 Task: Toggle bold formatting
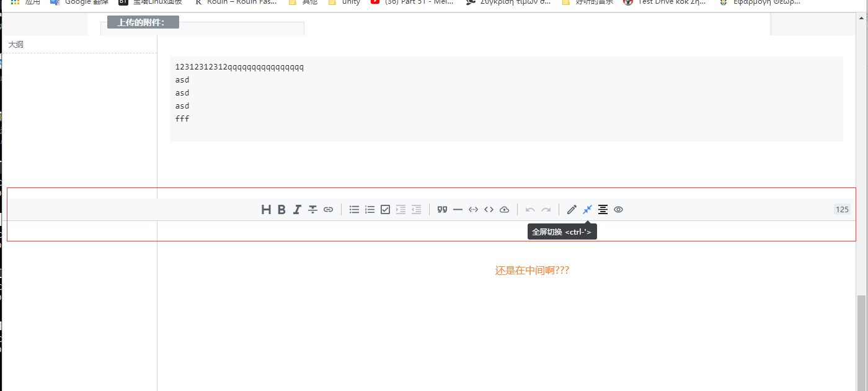pyautogui.click(x=281, y=209)
